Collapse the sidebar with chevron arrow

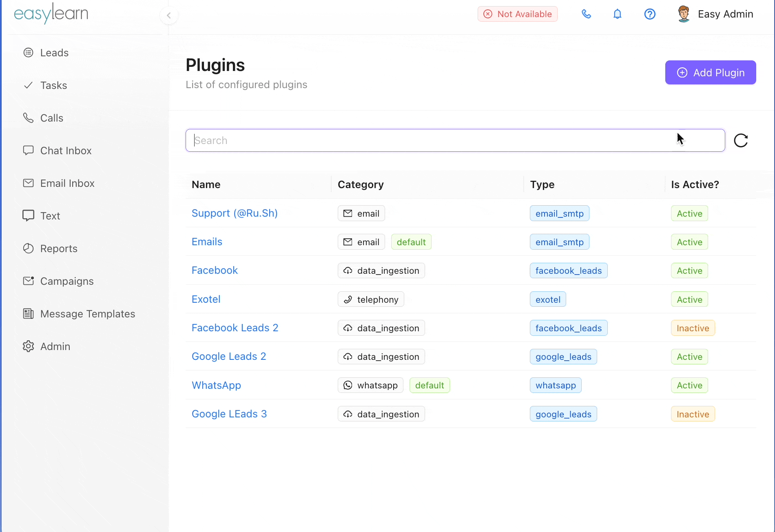coord(168,16)
